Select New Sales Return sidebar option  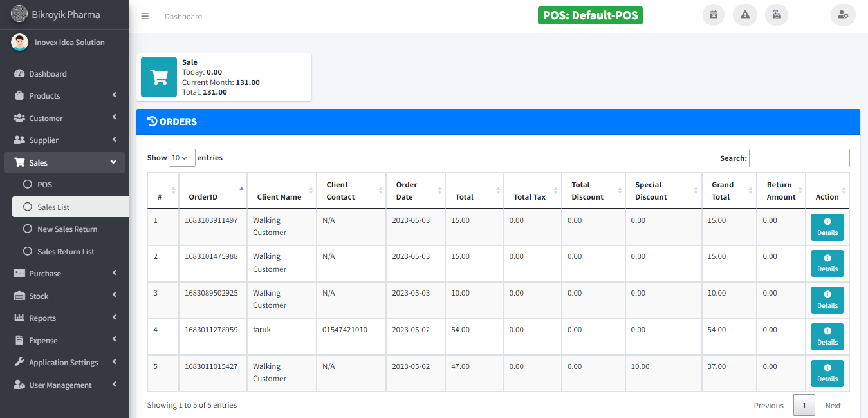[67, 229]
